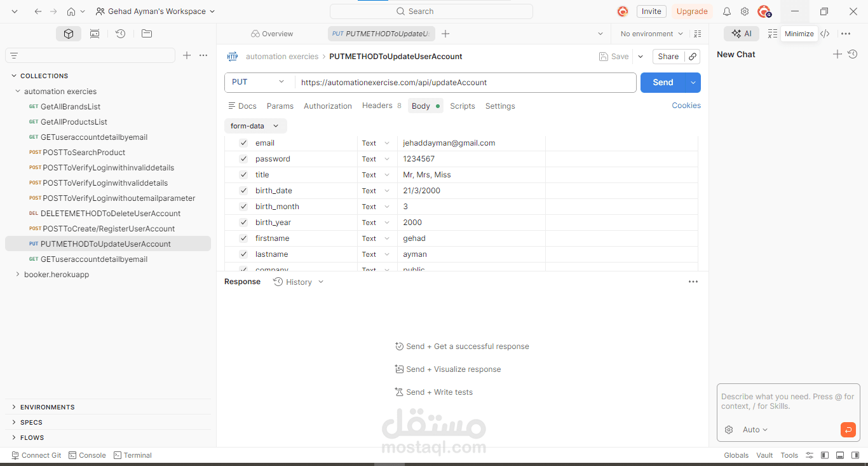The height and width of the screenshot is (466, 868).
Task: Open the Send button dropdown arrow
Action: coord(693,83)
